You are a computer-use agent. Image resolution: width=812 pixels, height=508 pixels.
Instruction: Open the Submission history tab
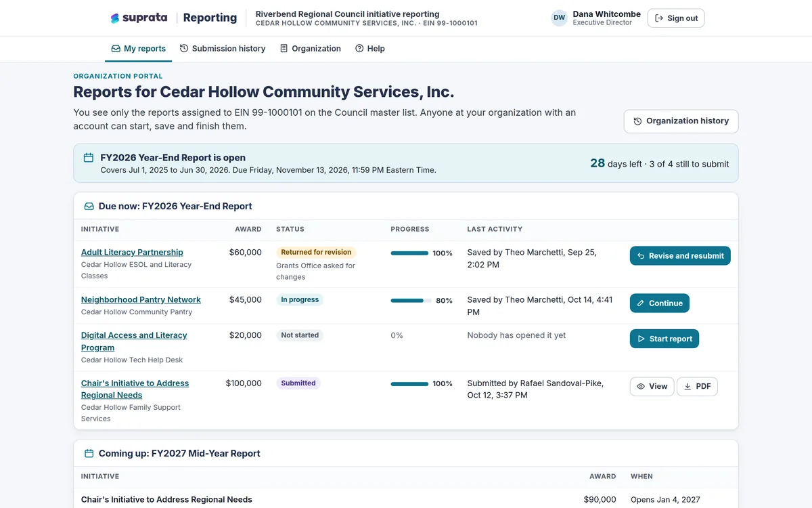point(223,49)
